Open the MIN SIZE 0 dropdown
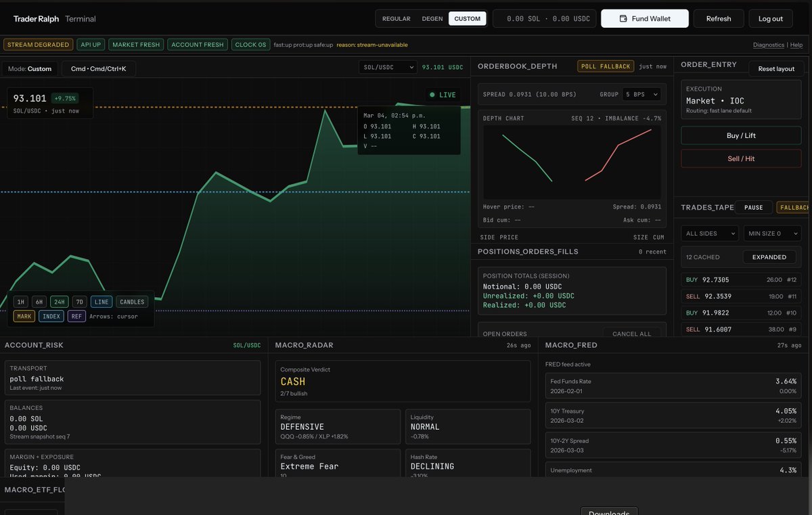The height and width of the screenshot is (515, 812). coord(772,233)
